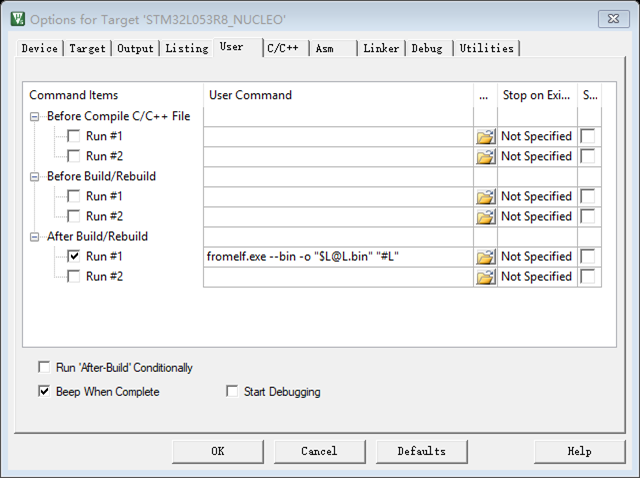Click the fromelf.exe user command field

[338, 257]
